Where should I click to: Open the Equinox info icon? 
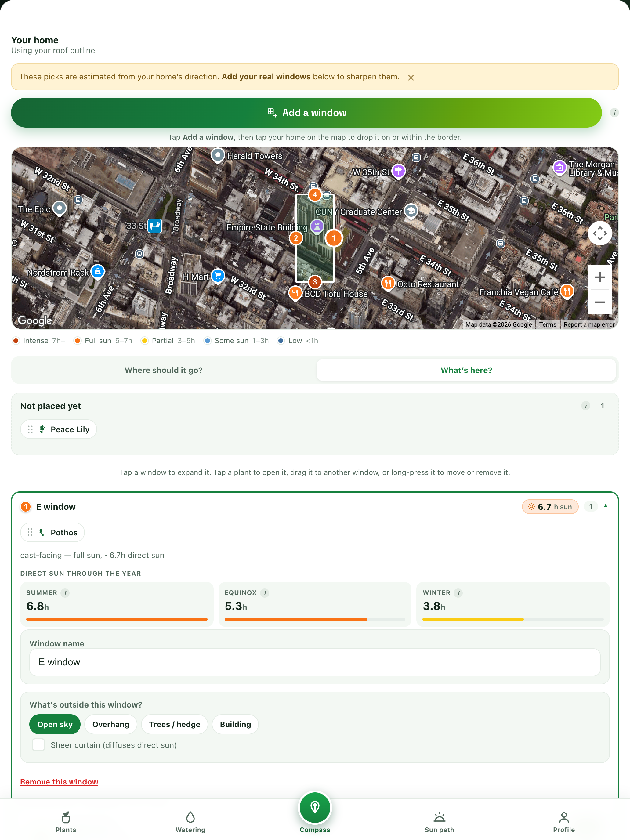coord(265,593)
